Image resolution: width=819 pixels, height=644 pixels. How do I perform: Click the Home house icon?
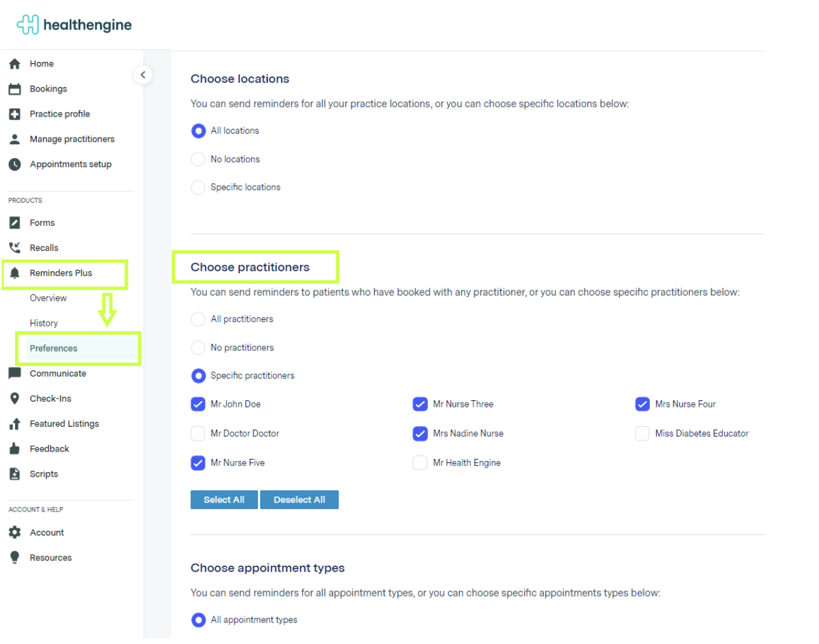pos(14,64)
